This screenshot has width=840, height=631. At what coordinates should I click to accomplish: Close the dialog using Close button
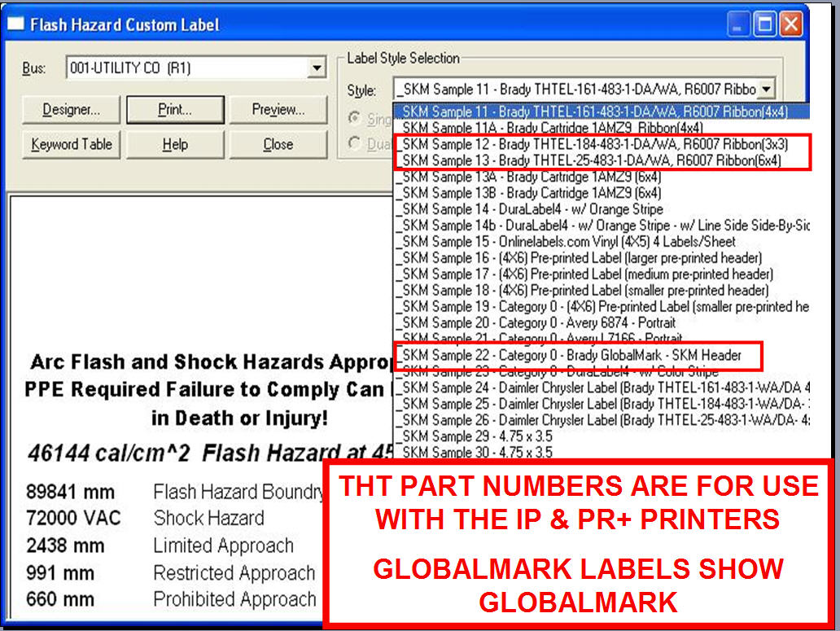click(x=278, y=144)
